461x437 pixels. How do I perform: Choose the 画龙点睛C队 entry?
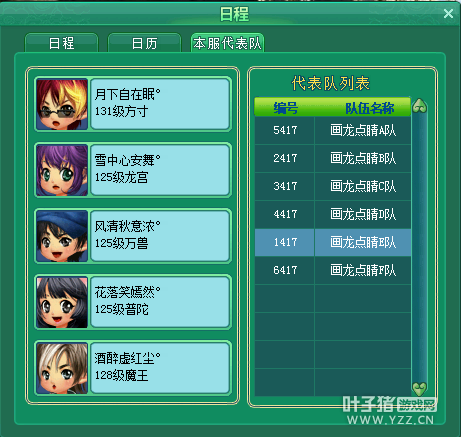tap(333, 186)
